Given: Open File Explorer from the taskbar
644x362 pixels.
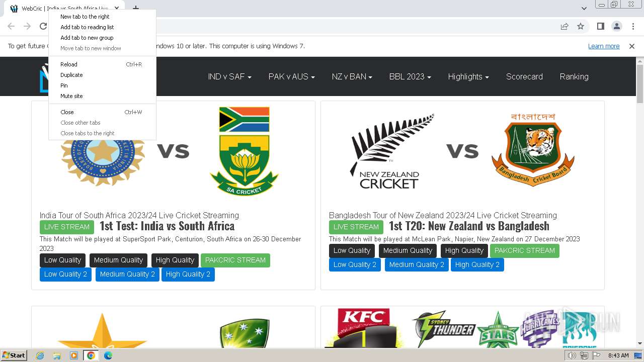Looking at the screenshot, I should pos(57,355).
